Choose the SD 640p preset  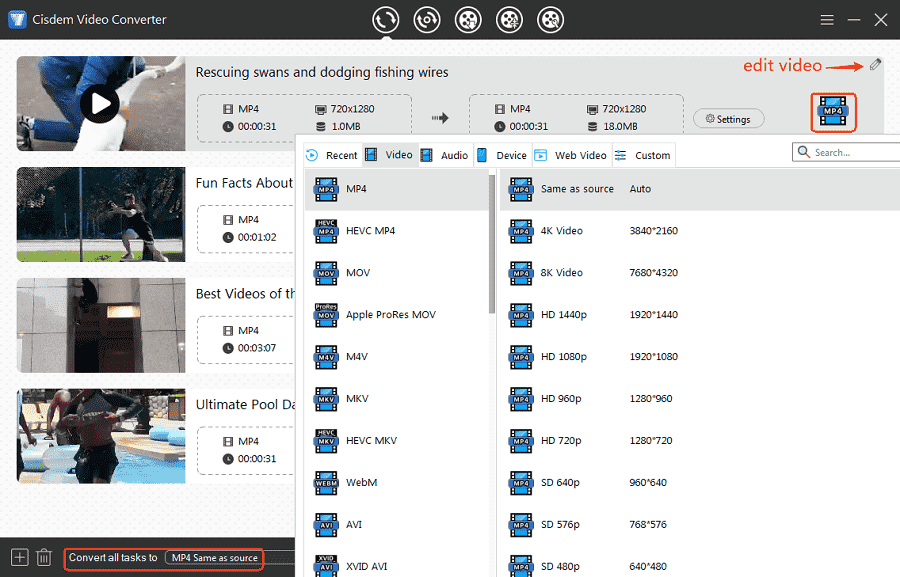click(x=700, y=482)
